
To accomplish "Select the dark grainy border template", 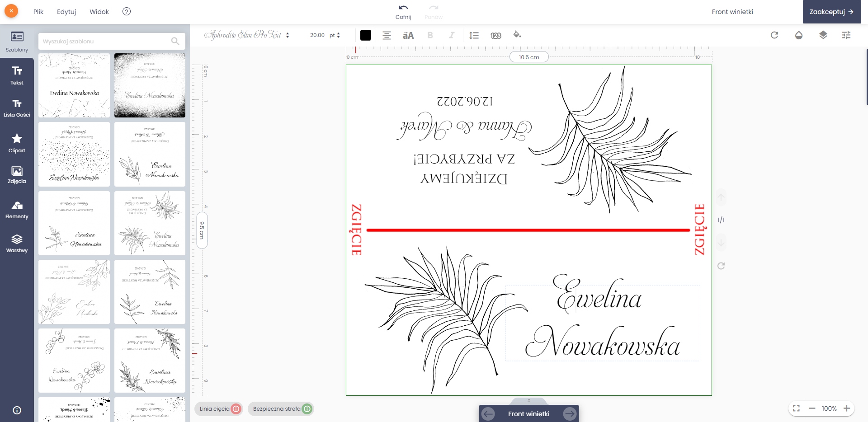I will 150,85.
